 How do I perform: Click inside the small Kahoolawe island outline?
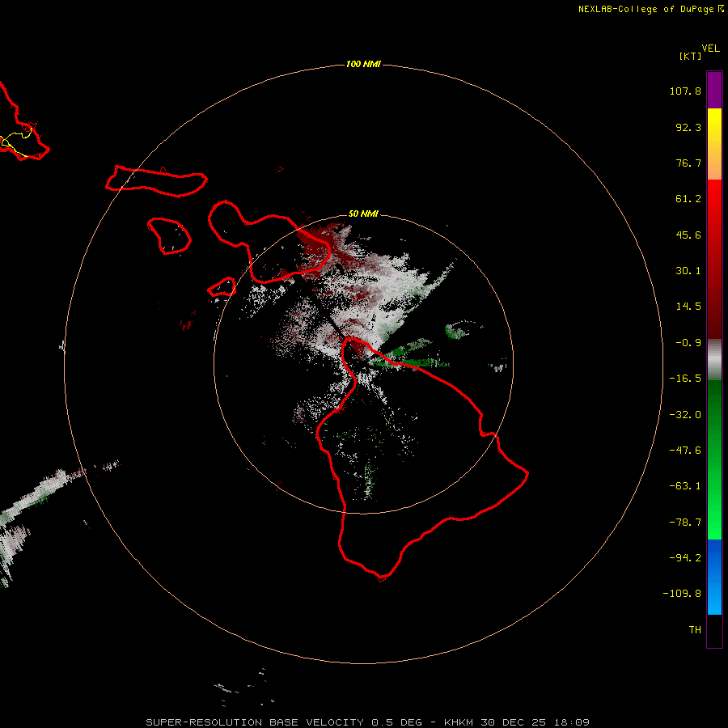click(x=222, y=287)
